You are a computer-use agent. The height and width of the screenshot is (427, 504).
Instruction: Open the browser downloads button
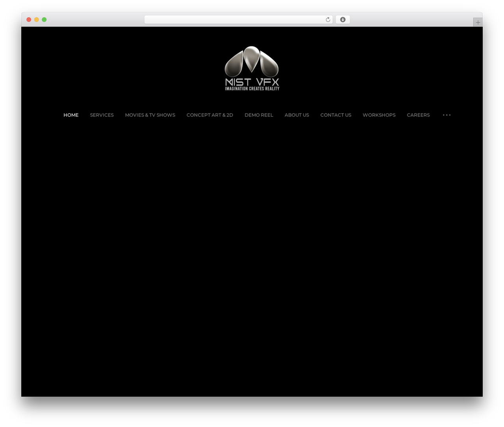(x=343, y=20)
